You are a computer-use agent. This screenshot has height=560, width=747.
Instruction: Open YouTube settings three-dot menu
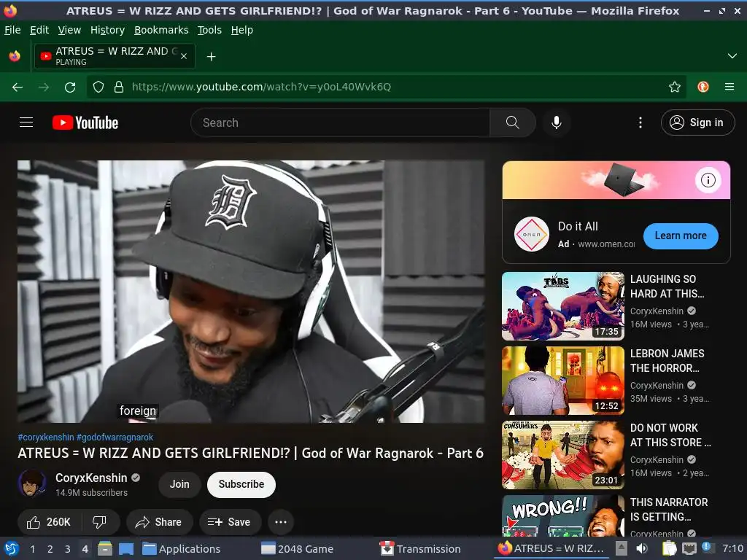pyautogui.click(x=640, y=122)
